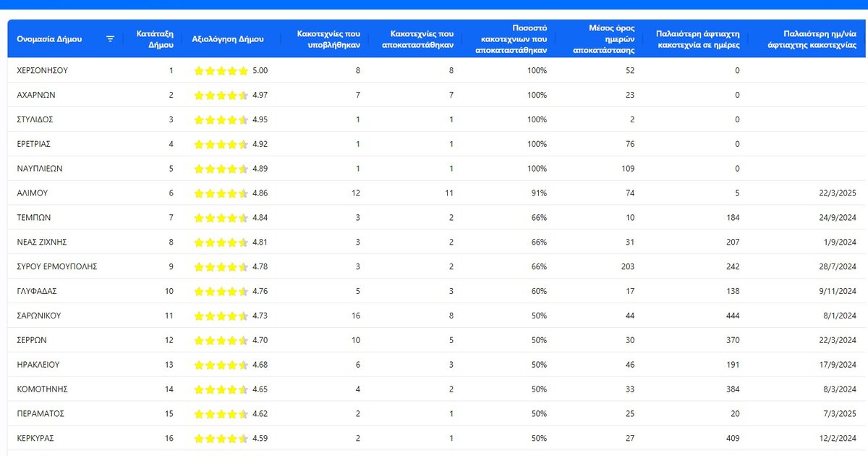Select the ΚΕΡΚΥΡΑΣ star rating
Image resolution: width=868 pixels, height=456 pixels.
click(221, 439)
